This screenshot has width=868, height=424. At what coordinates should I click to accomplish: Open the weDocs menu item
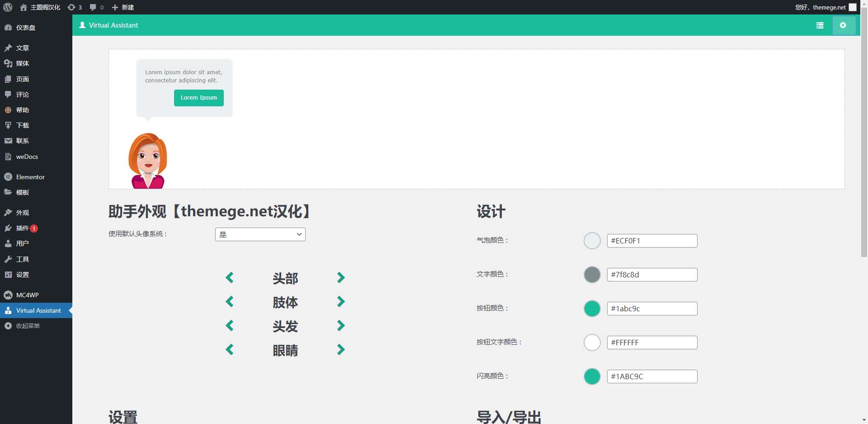click(36, 157)
